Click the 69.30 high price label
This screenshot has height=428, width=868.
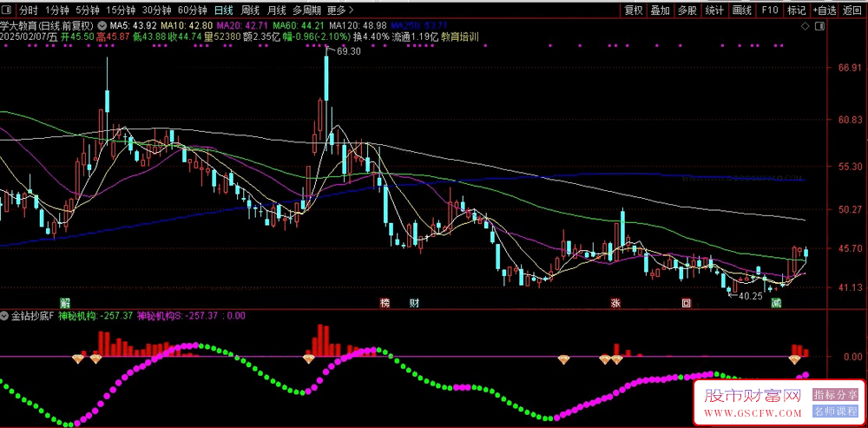348,51
